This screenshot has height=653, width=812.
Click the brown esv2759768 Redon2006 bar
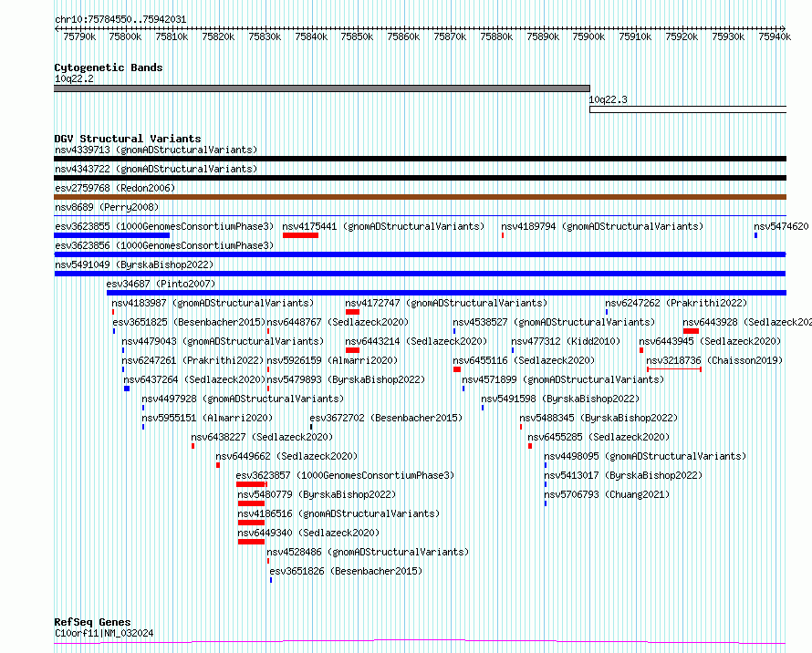coord(420,197)
